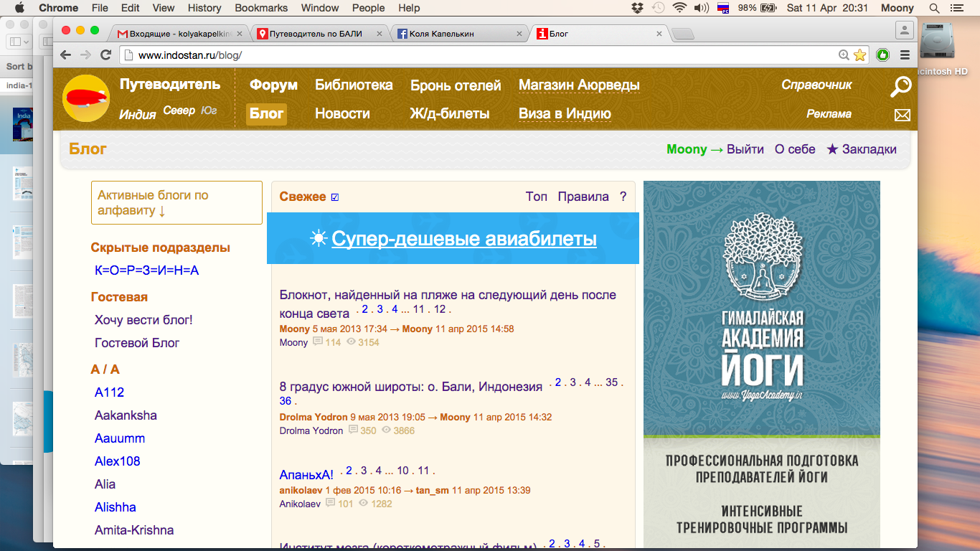Open the Форум section in the site navigation
The image size is (980, 551).
[x=273, y=85]
